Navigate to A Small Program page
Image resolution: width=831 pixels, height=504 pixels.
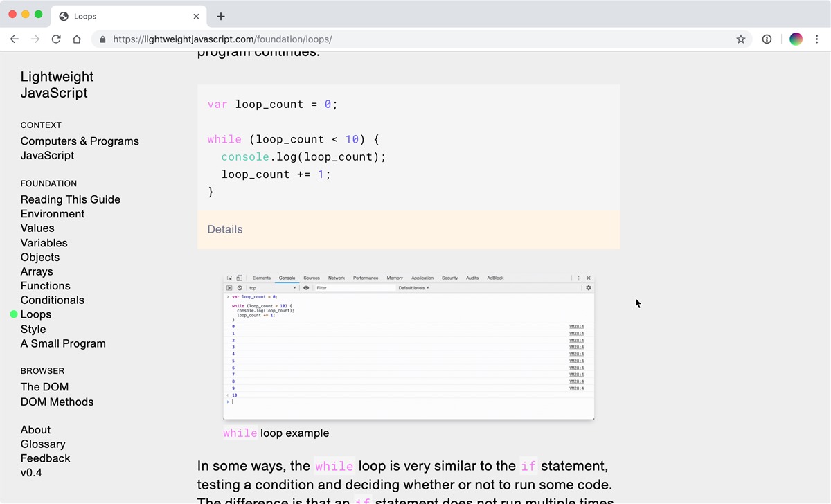(63, 343)
